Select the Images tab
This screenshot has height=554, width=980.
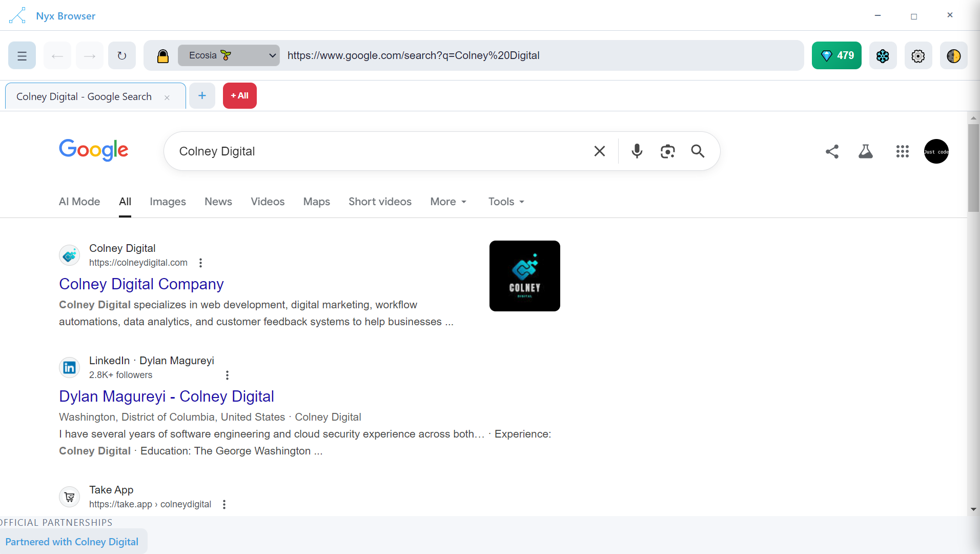click(x=168, y=202)
